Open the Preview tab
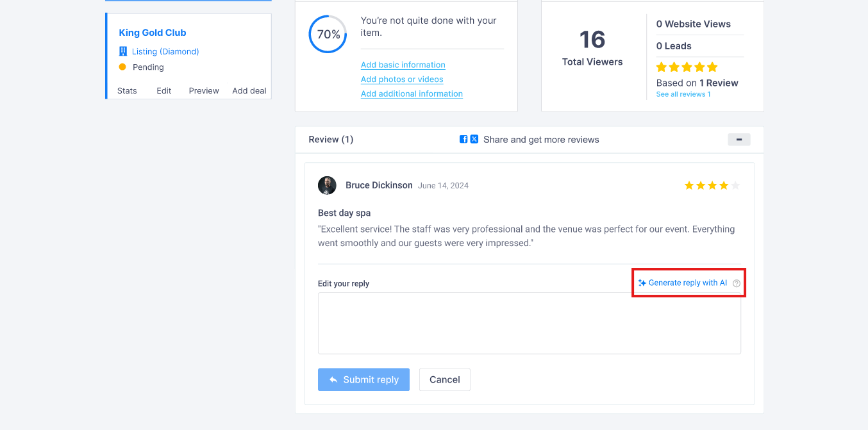Image resolution: width=868 pixels, height=430 pixels. point(204,90)
